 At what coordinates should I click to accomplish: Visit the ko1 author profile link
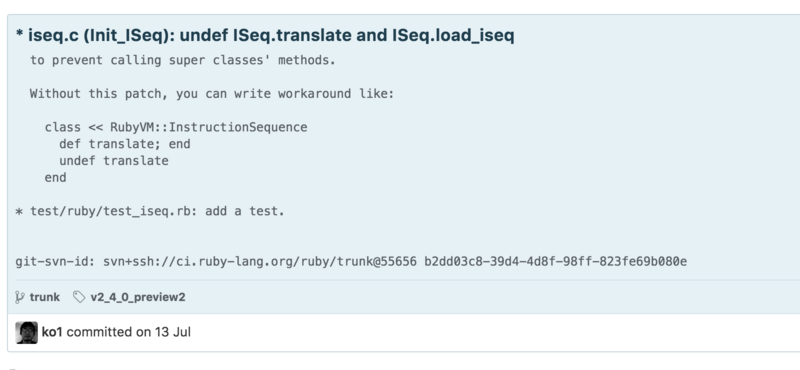tap(52, 332)
